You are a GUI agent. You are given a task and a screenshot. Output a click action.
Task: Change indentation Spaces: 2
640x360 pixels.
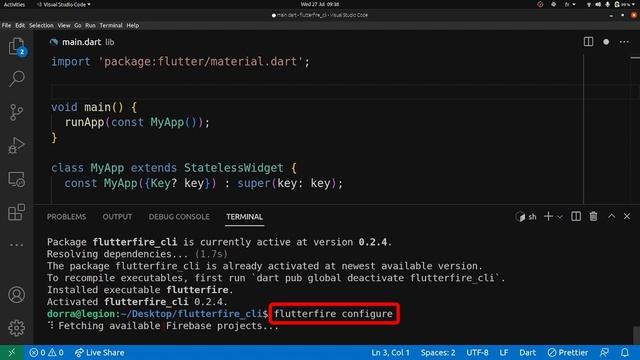[x=438, y=352]
